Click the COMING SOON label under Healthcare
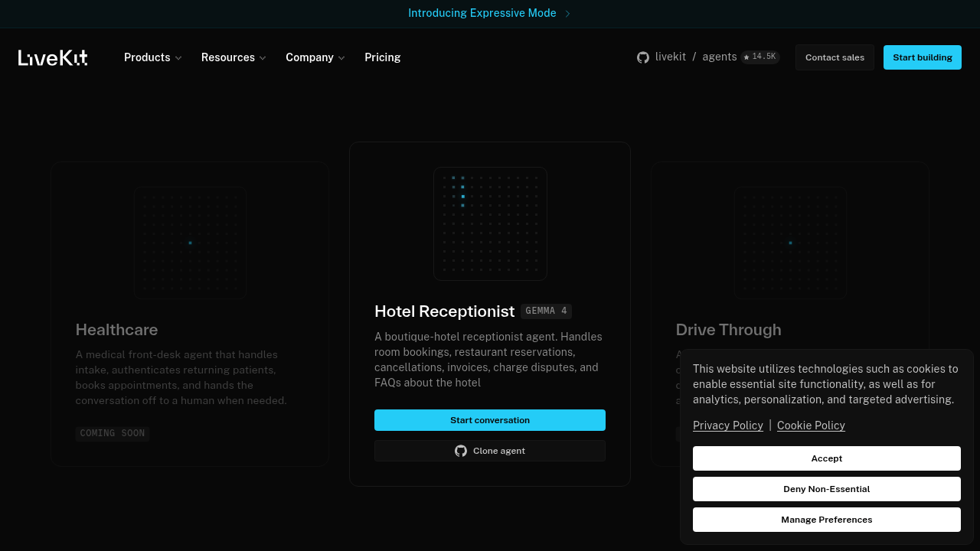 [113, 434]
